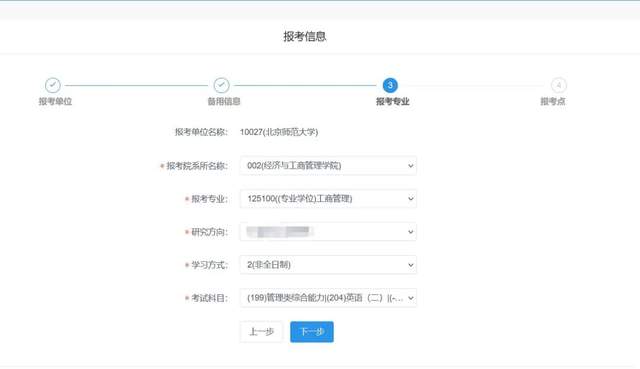Click the 报考信息 page heading
Image resolution: width=640 pixels, height=369 pixels.
[x=305, y=37]
